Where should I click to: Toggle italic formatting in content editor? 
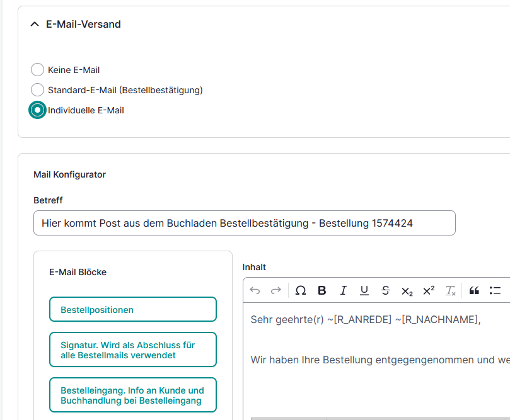343,290
